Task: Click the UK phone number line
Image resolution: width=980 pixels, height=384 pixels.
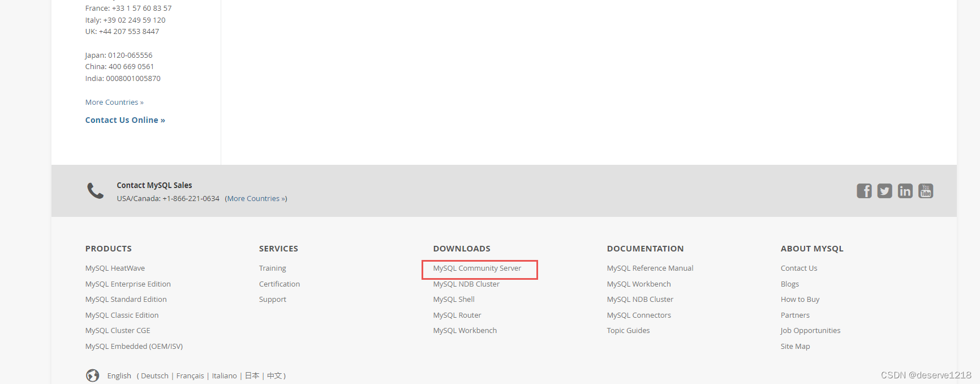Action: click(122, 32)
